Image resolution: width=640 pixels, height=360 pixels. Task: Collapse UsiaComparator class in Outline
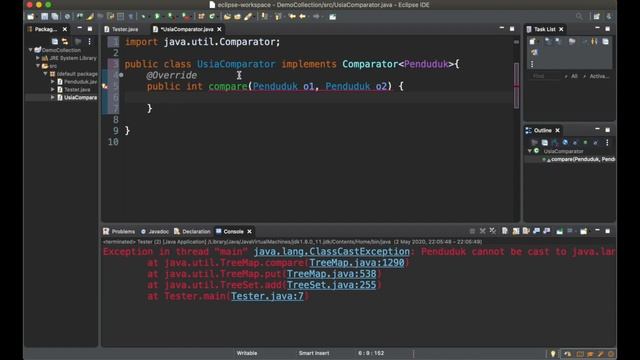[x=530, y=151]
